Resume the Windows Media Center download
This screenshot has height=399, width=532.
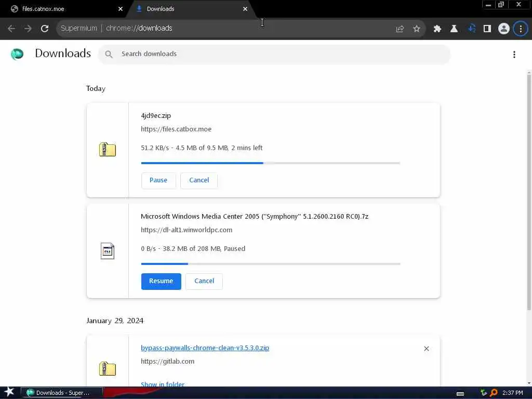[161, 281]
